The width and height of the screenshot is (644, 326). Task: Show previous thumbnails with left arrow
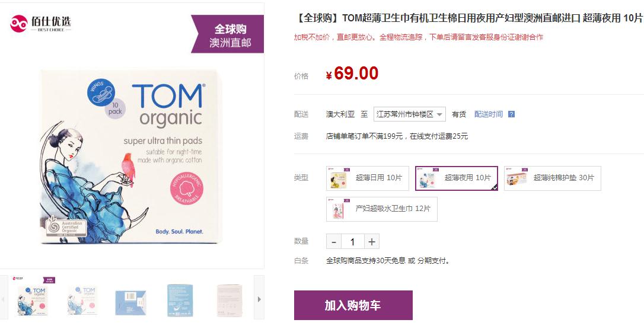click(4, 299)
